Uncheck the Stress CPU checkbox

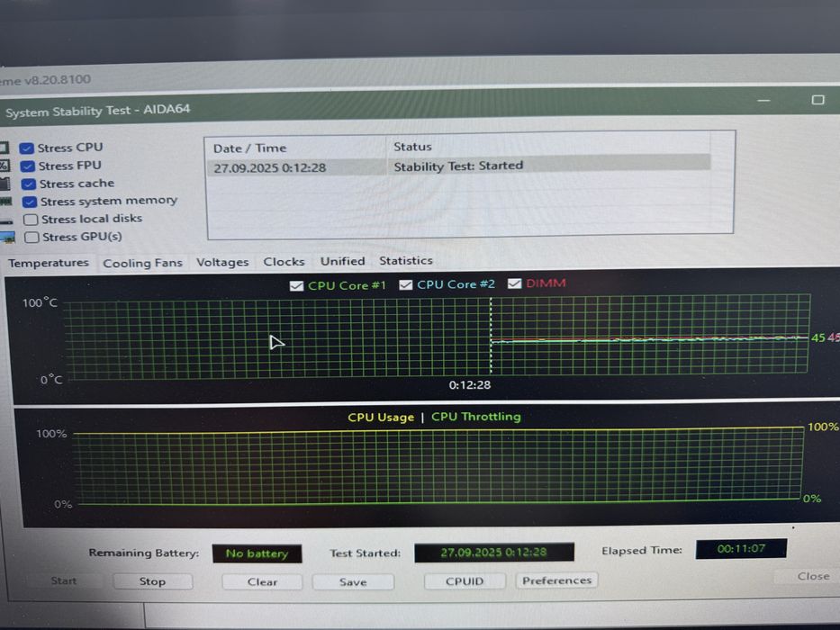pyautogui.click(x=27, y=148)
